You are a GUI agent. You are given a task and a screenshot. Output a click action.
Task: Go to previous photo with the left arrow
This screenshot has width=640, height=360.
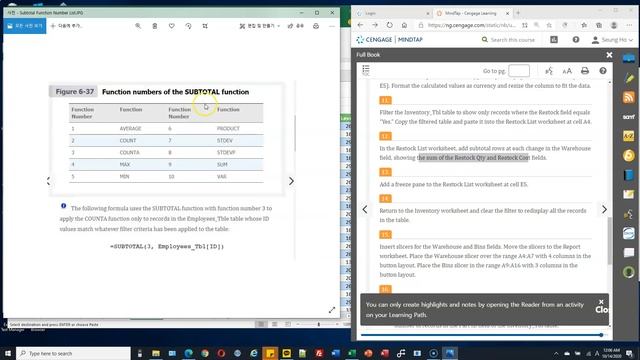pos(49,181)
